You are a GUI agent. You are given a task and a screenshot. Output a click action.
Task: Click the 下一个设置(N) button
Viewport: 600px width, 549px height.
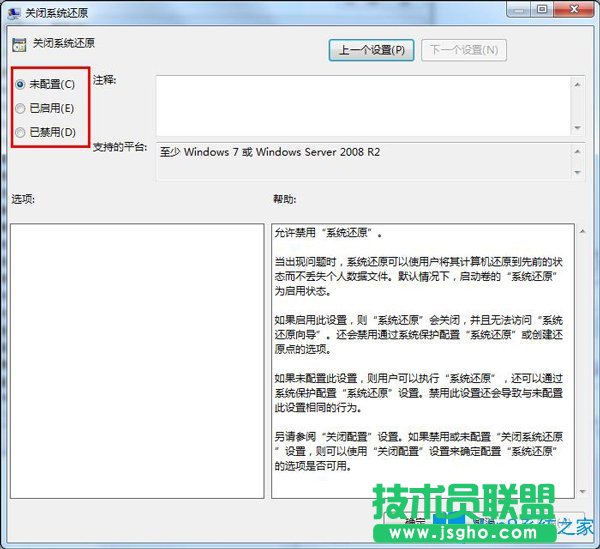pos(464,50)
